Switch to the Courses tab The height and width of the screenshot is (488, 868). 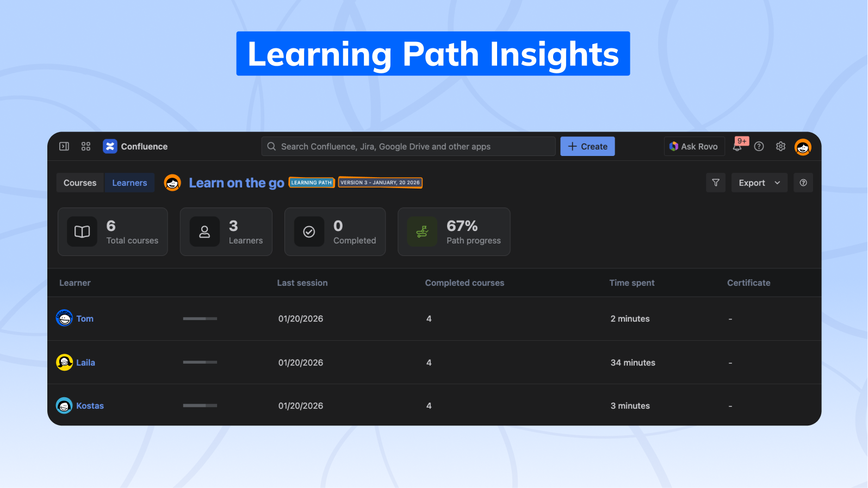click(x=80, y=183)
